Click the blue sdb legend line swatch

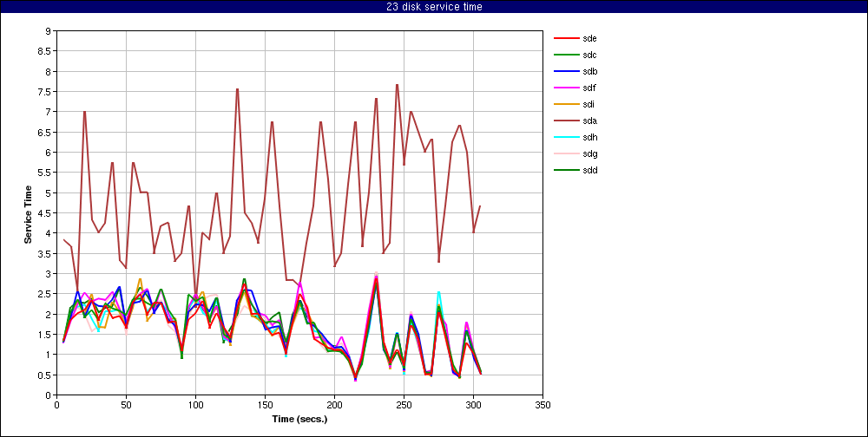point(566,72)
